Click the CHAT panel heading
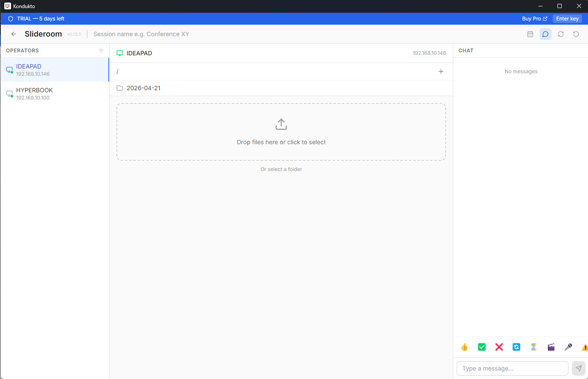The image size is (588, 379). (x=466, y=51)
